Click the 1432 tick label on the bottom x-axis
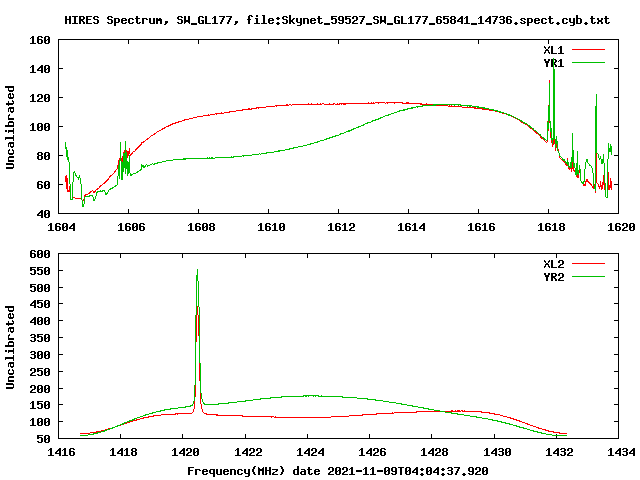This screenshot has height=480, width=640. click(x=559, y=452)
